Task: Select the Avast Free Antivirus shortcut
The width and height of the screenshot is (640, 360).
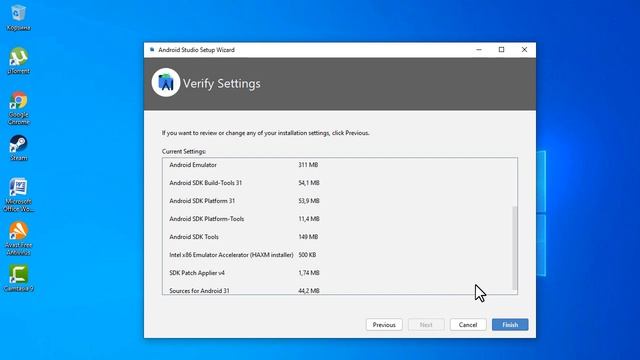Action: (18, 239)
